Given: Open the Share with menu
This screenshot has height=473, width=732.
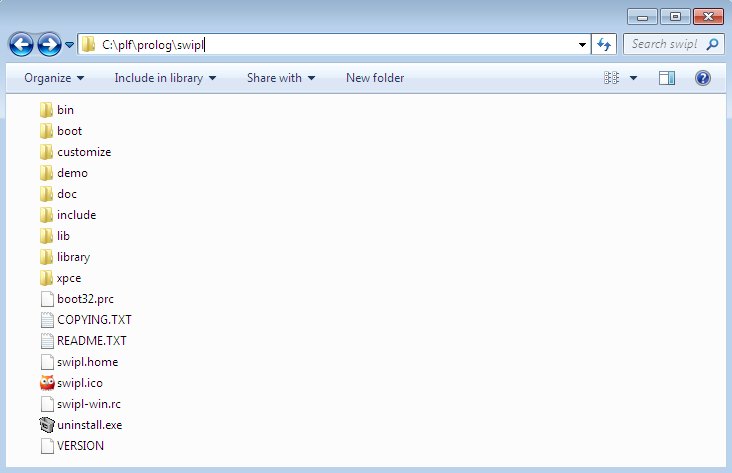Looking at the screenshot, I should pos(281,78).
